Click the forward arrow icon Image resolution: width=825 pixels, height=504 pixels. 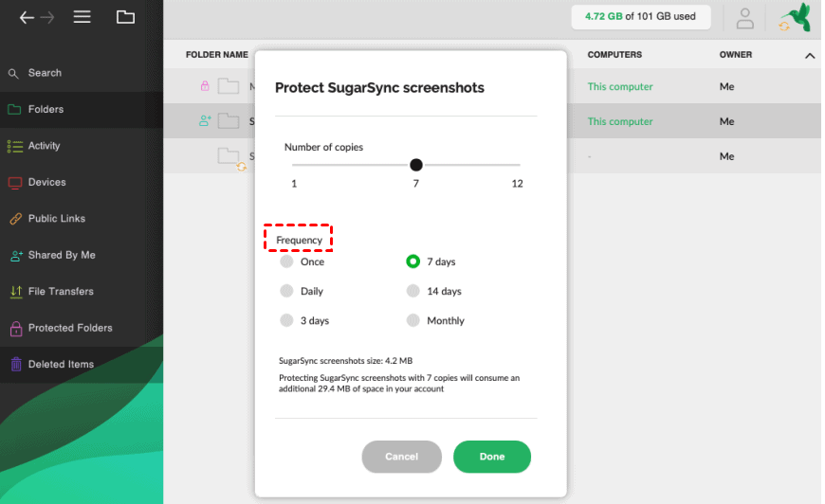click(46, 17)
